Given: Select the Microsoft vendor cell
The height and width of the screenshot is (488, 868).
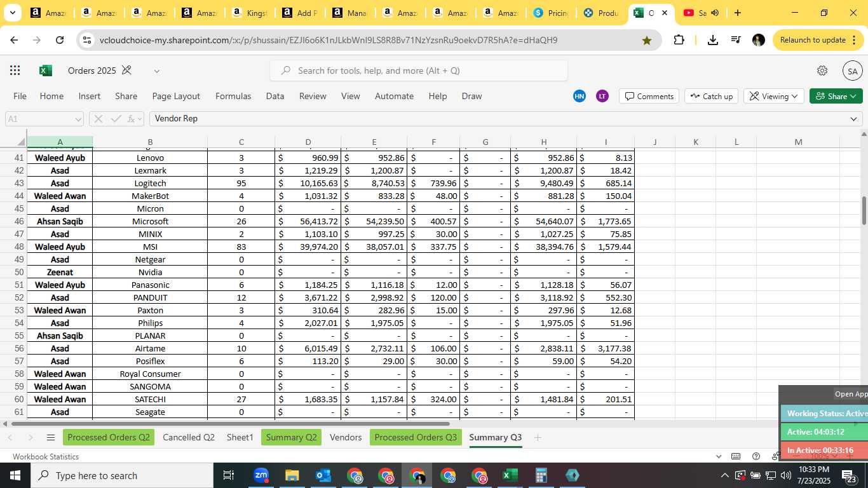Looking at the screenshot, I should click(x=150, y=221).
